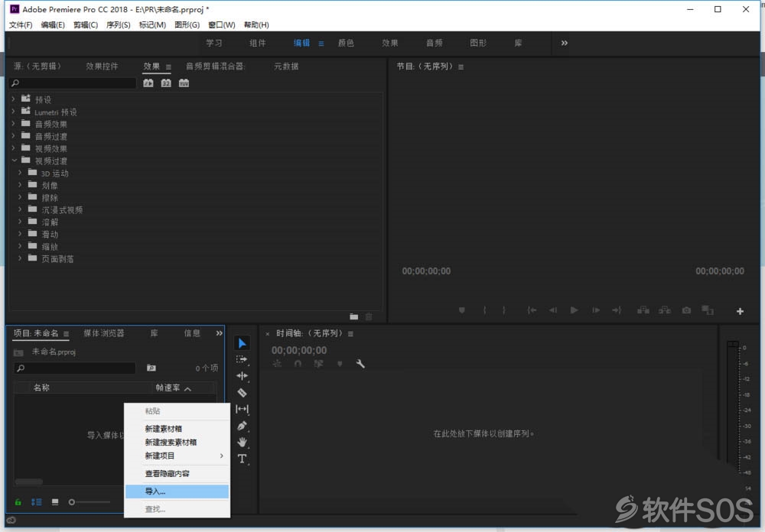Screen dimensions: 765x532
Task: Select the Ripple Edit tool
Action: 242,376
